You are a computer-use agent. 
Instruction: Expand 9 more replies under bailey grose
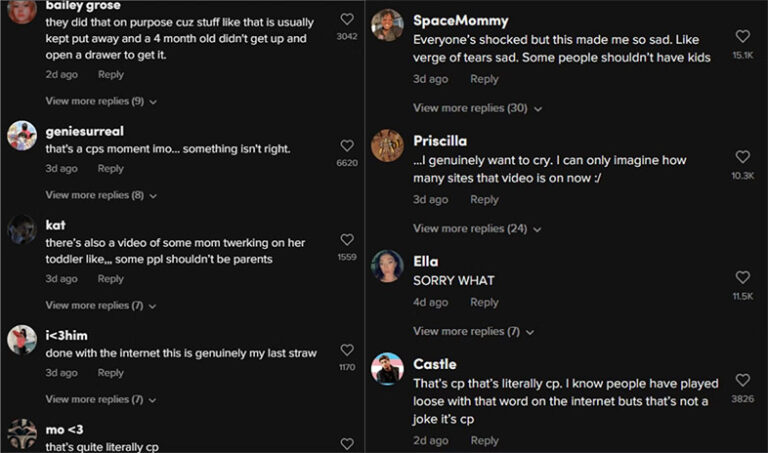[x=101, y=101]
